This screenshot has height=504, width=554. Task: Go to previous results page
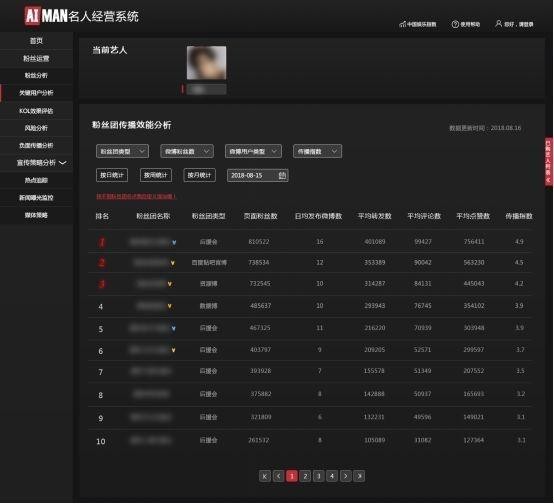(278, 476)
